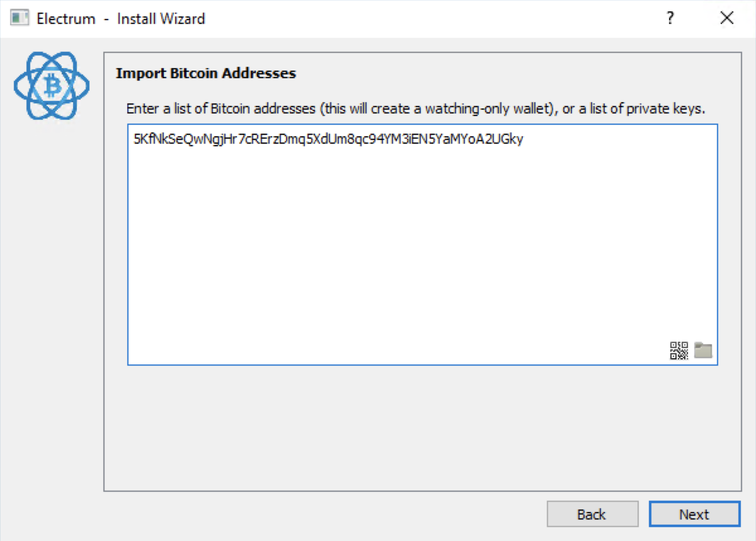
Task: Place cursor before the key's leading "5Kf"
Action: tap(134, 139)
